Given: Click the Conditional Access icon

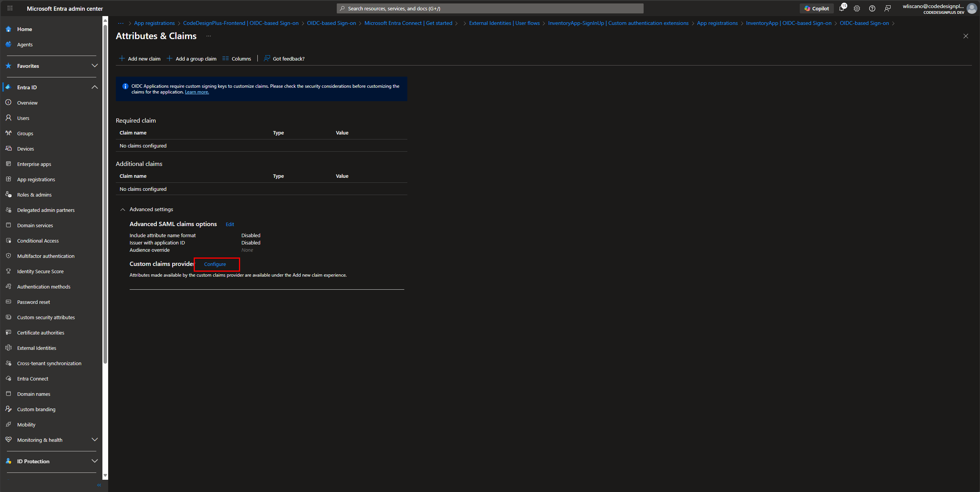Looking at the screenshot, I should point(8,240).
